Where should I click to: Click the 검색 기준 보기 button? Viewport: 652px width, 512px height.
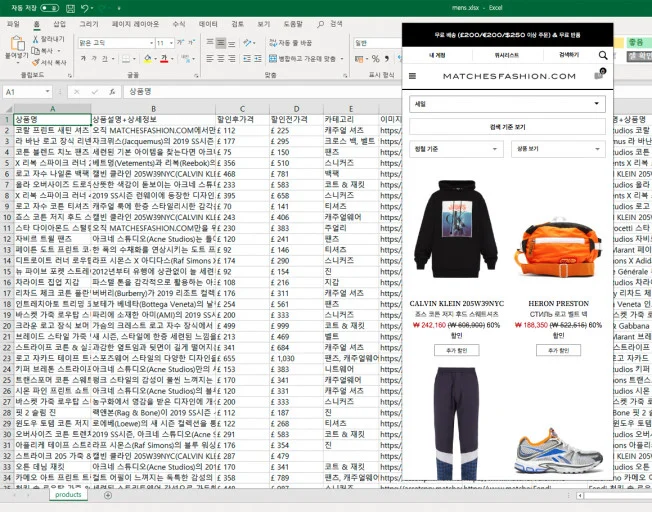point(507,127)
